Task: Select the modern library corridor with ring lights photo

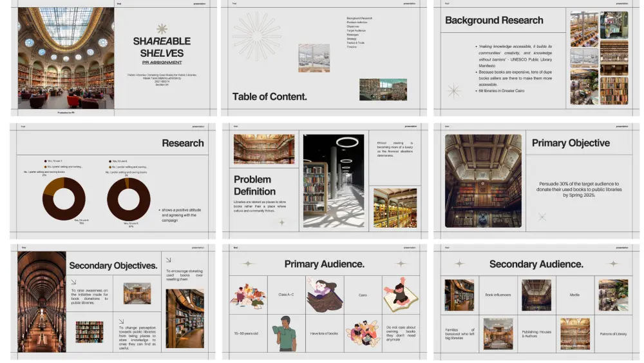Action: [x=334, y=181]
